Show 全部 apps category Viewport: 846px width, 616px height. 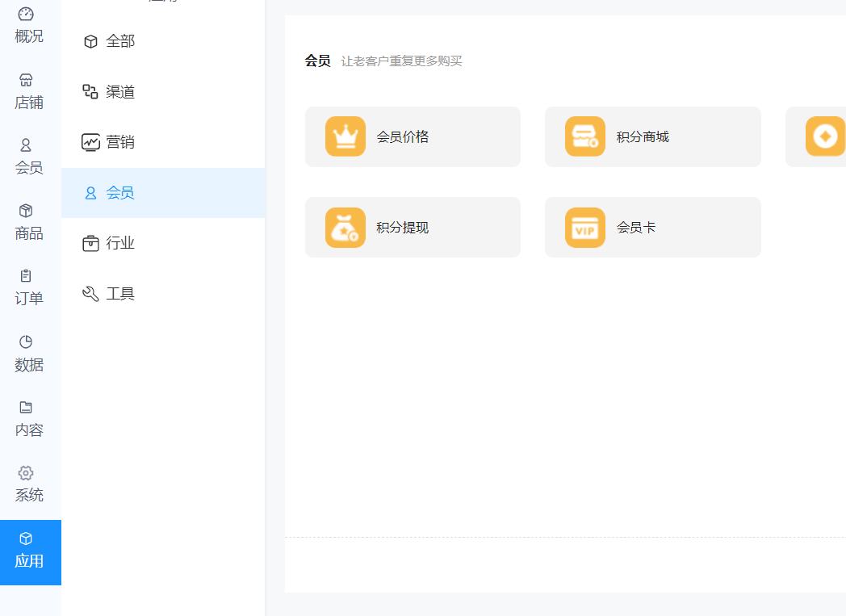click(119, 41)
